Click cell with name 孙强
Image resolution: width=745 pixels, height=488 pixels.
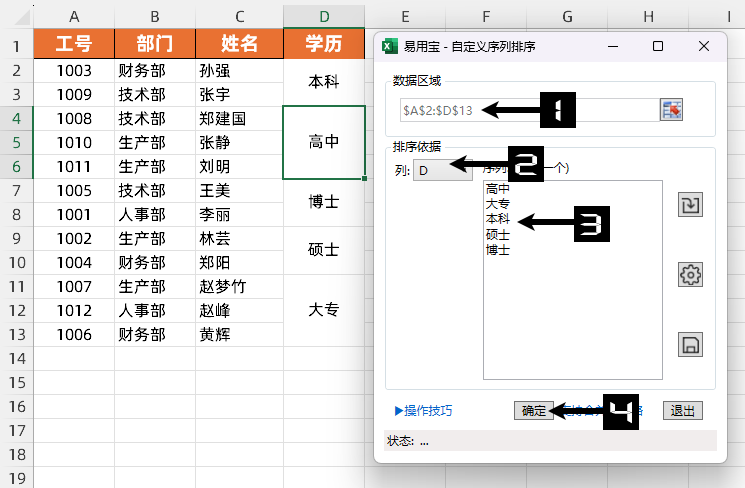click(x=239, y=71)
